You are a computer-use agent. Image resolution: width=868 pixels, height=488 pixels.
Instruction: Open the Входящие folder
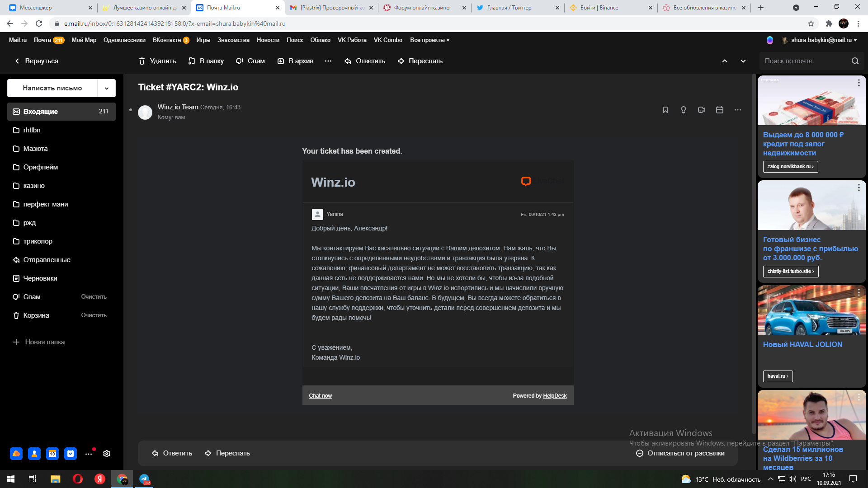(x=61, y=112)
